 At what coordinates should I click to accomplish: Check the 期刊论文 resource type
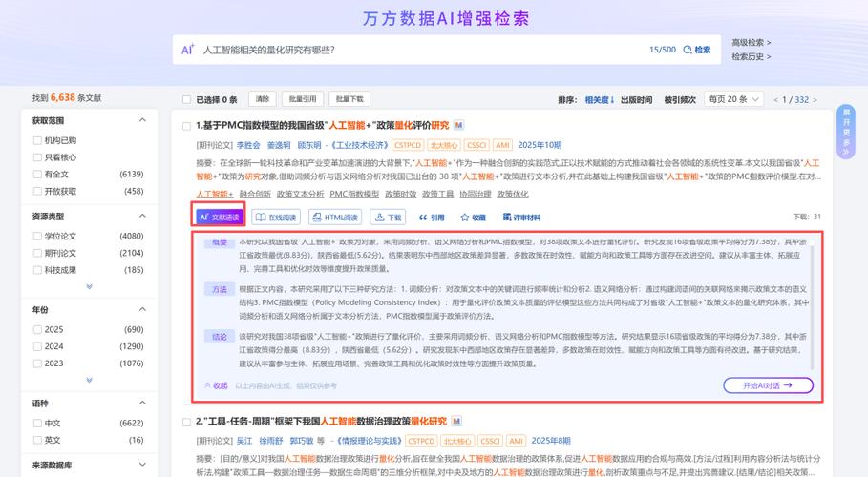(37, 253)
